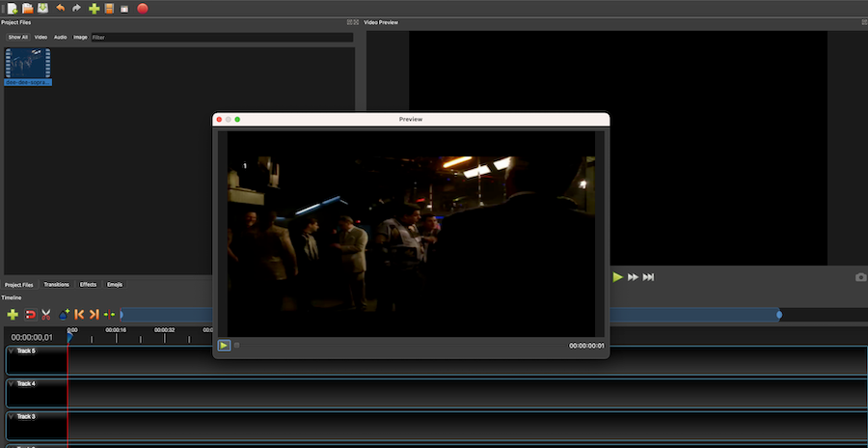The width and height of the screenshot is (868, 448).
Task: Undo the last action
Action: click(x=60, y=9)
